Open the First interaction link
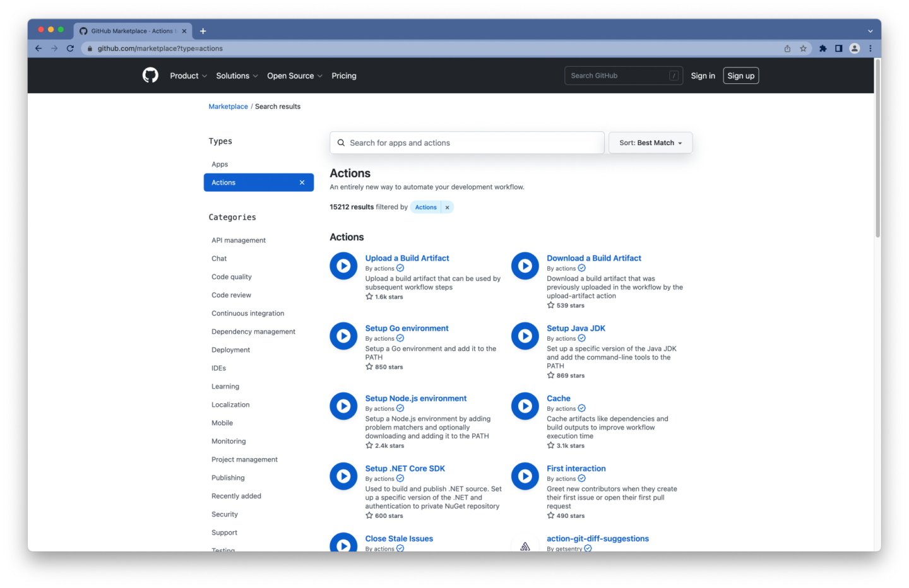Screen dimensions: 909x588 (576, 468)
